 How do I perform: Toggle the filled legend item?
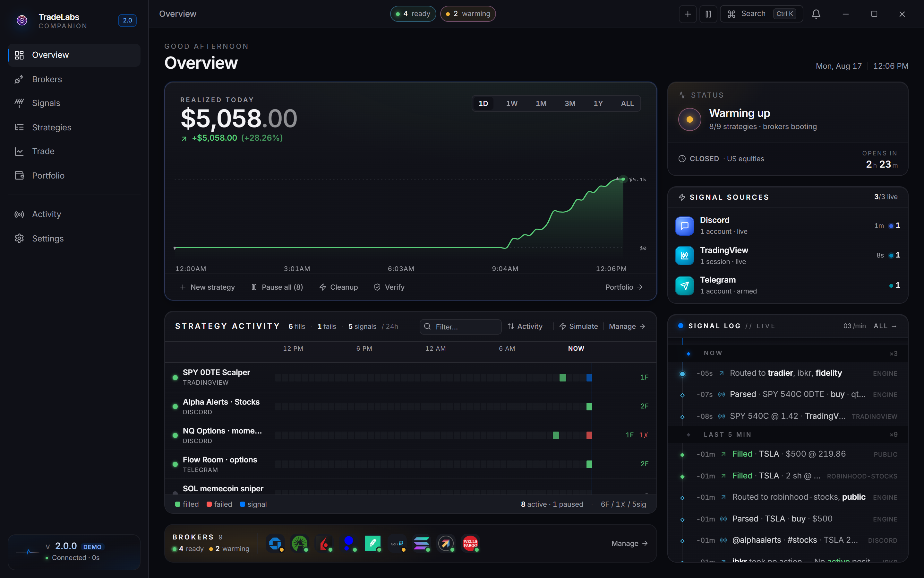187,504
